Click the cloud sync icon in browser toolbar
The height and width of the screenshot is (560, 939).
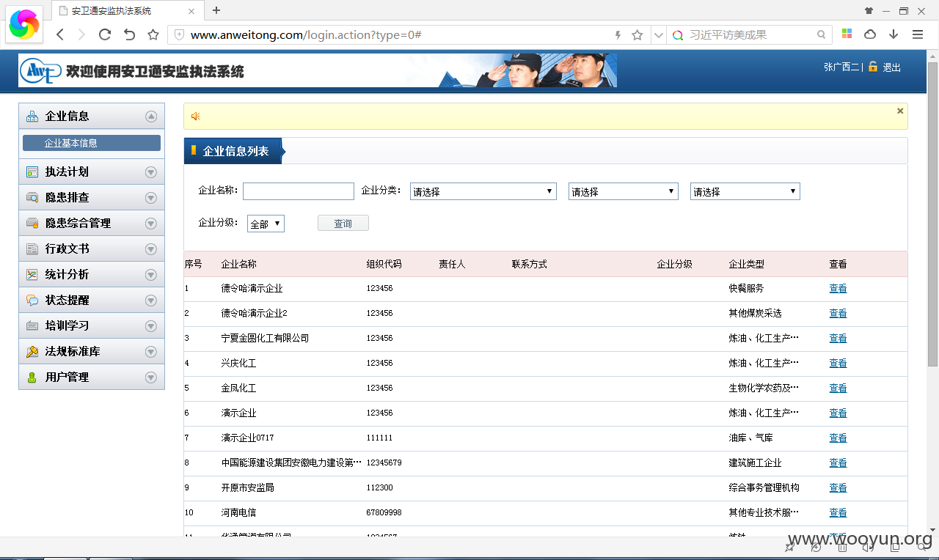[x=870, y=34]
